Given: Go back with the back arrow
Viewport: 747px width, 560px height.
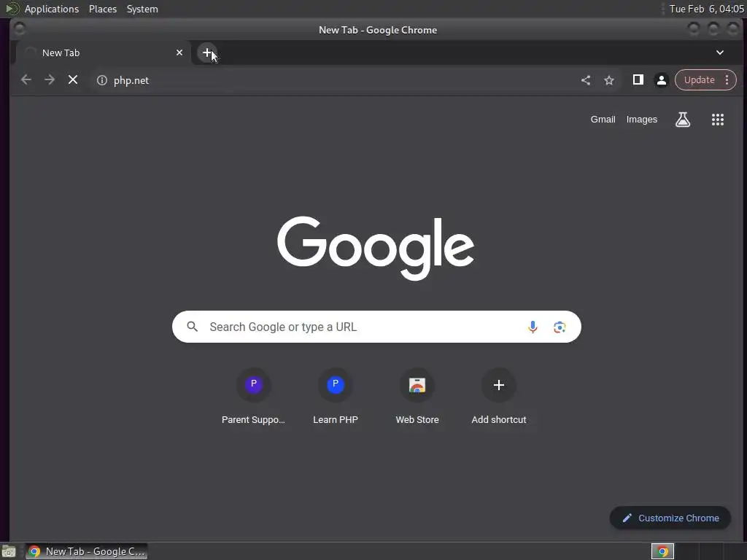Looking at the screenshot, I should [26, 80].
